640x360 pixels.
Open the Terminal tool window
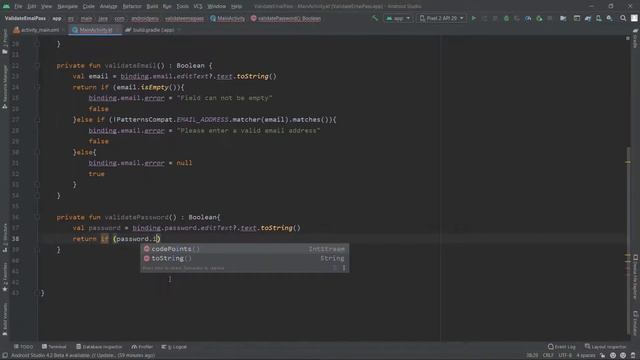coord(54,347)
